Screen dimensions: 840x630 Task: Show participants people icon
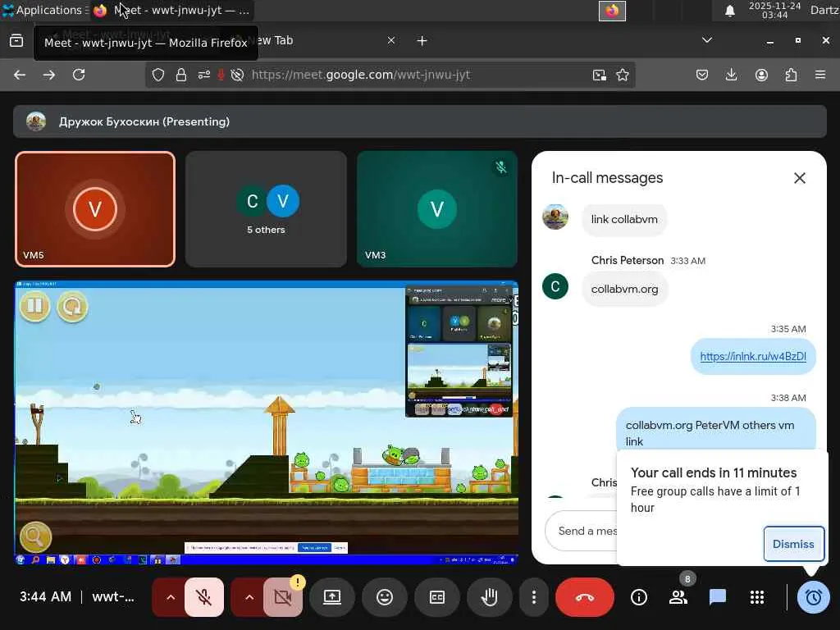point(678,597)
